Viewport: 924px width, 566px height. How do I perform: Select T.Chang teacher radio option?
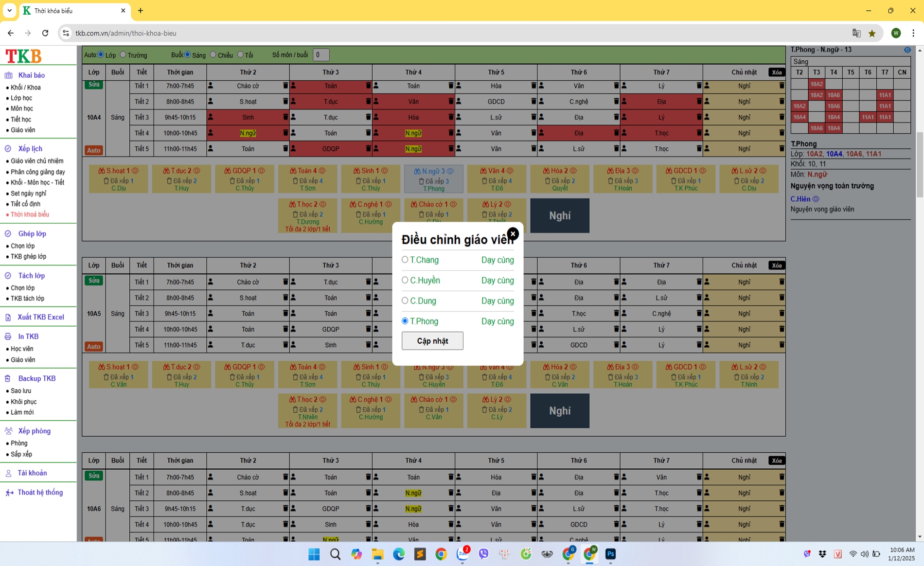point(405,260)
